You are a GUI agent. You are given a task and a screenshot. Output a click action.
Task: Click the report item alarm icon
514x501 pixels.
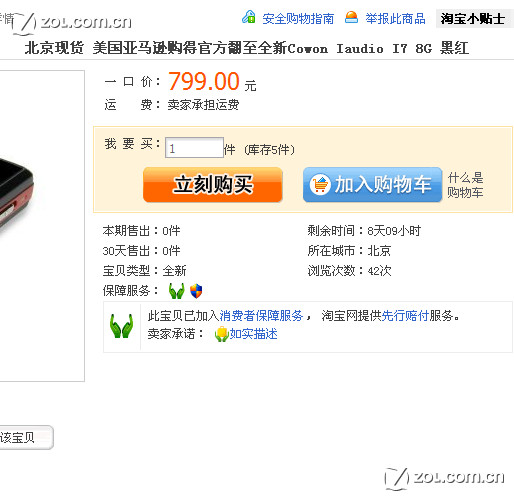click(351, 17)
